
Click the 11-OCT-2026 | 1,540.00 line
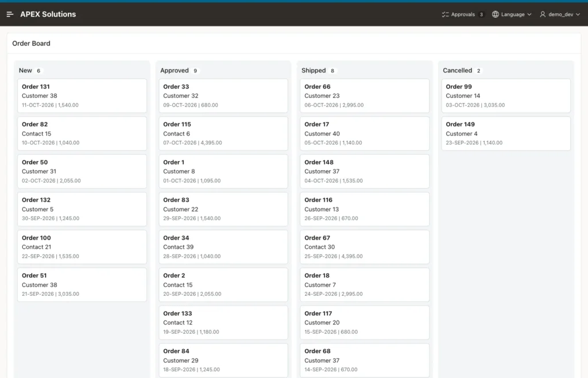pos(50,105)
